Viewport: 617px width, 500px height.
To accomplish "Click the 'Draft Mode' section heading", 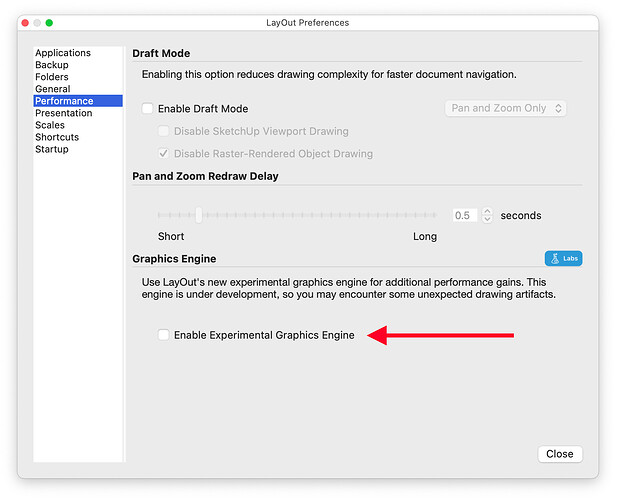I will [x=161, y=53].
